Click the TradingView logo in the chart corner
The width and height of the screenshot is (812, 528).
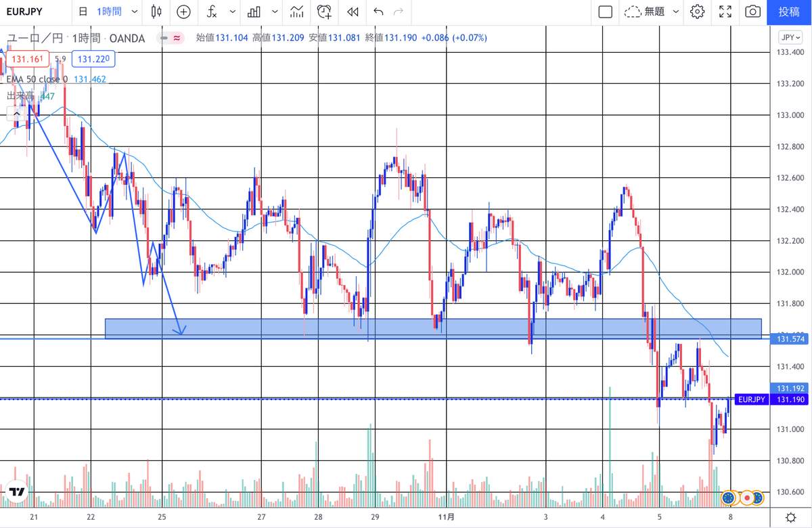tap(16, 493)
